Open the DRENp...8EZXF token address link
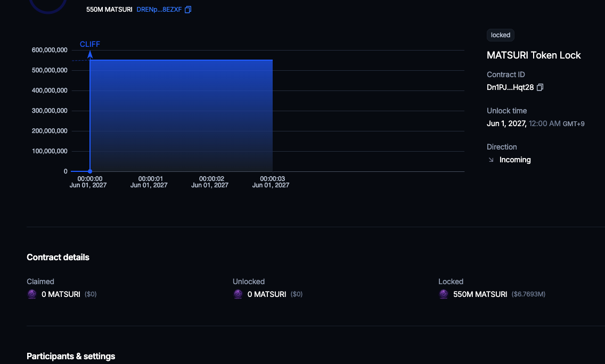The image size is (605, 364). tap(159, 10)
